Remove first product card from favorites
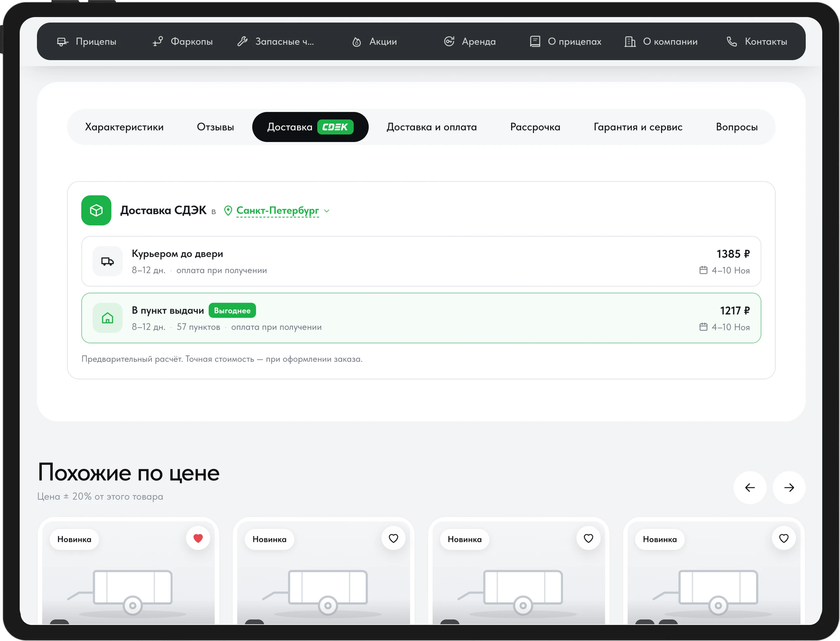840x641 pixels. pyautogui.click(x=198, y=538)
